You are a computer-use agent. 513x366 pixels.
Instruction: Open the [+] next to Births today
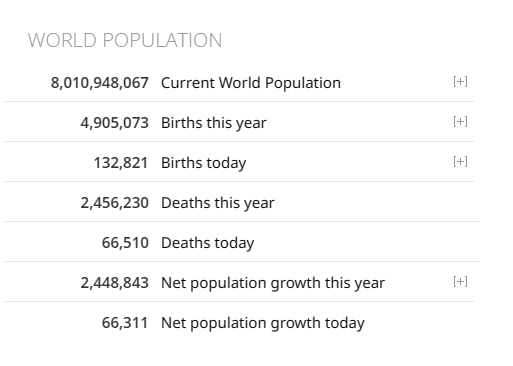tap(460, 161)
